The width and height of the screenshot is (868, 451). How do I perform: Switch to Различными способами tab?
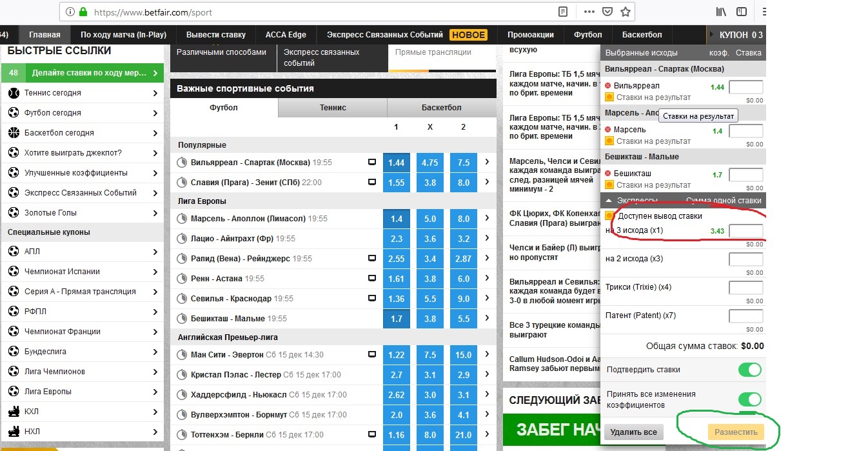click(224, 58)
